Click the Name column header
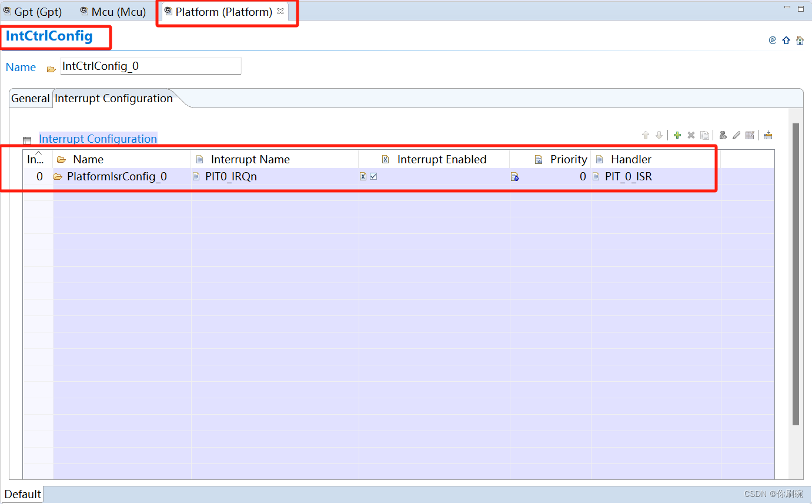This screenshot has height=504, width=812. 122,159
